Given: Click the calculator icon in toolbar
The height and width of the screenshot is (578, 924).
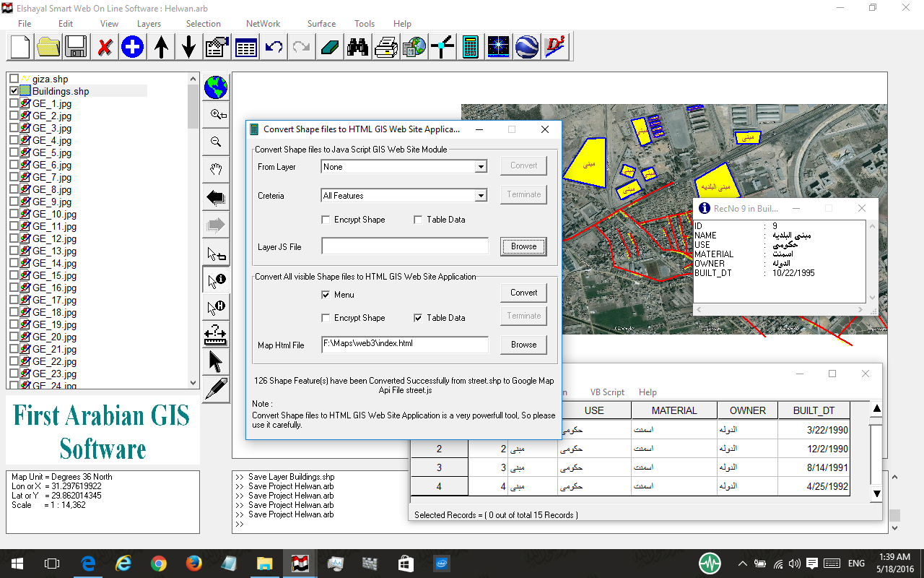Looking at the screenshot, I should [470, 48].
